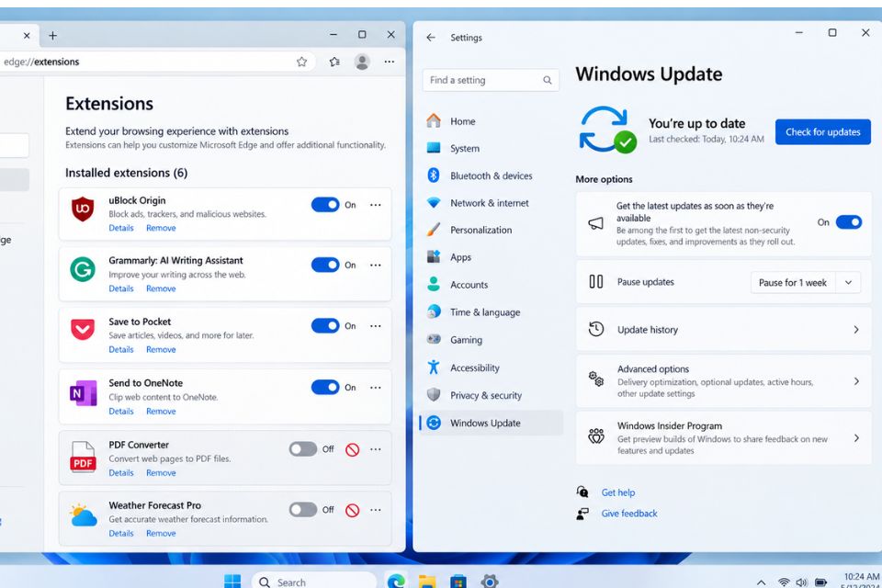Toggle Get the latest updates setting
882x588 pixels.
tap(849, 222)
